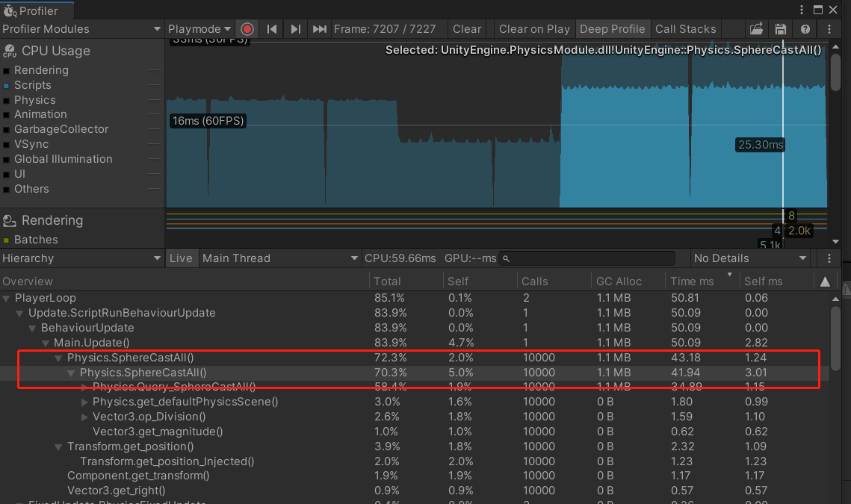Viewport: 851px width, 504px height.
Task: Toggle Call Stacks recording
Action: click(x=685, y=28)
